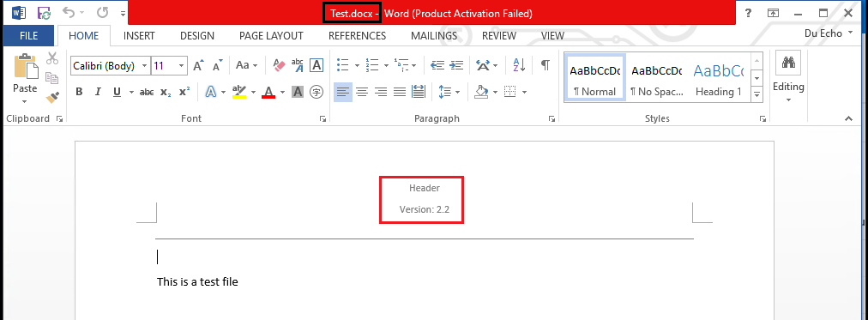Image resolution: width=868 pixels, height=320 pixels.
Task: Toggle Underline formatting
Action: [117, 92]
